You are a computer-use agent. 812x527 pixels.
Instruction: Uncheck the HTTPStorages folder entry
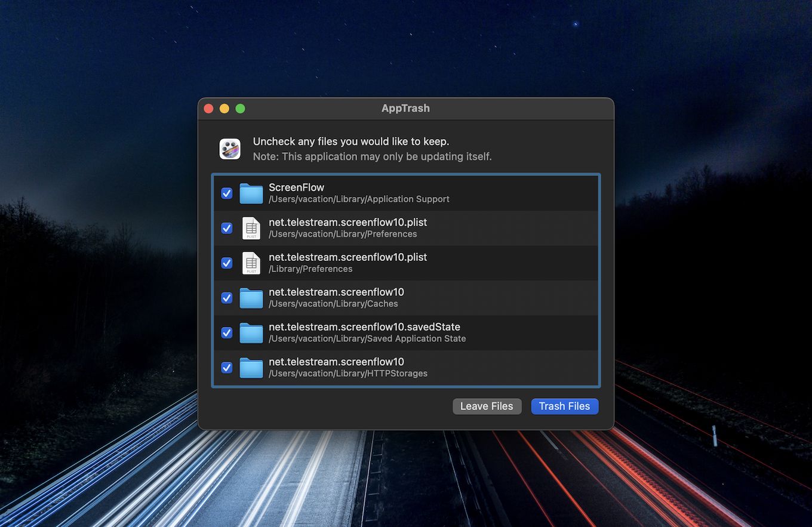pos(226,368)
